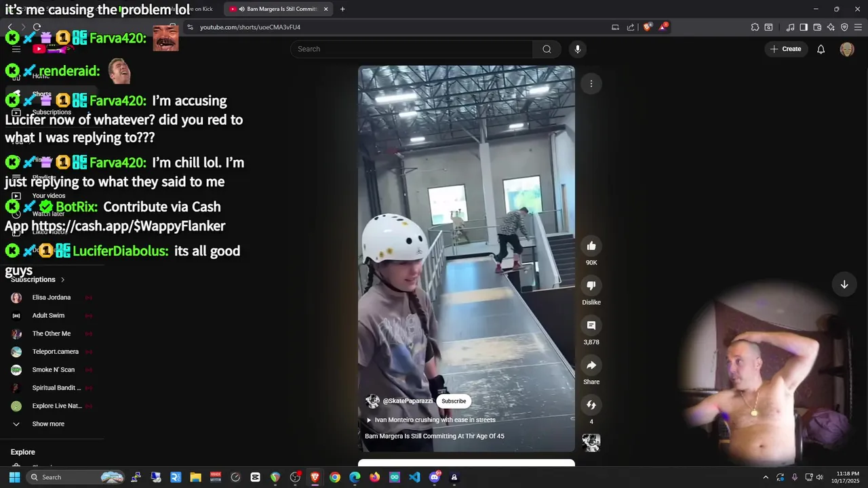Click the YouTube search magnifier button
The height and width of the screenshot is (488, 868).
547,49
